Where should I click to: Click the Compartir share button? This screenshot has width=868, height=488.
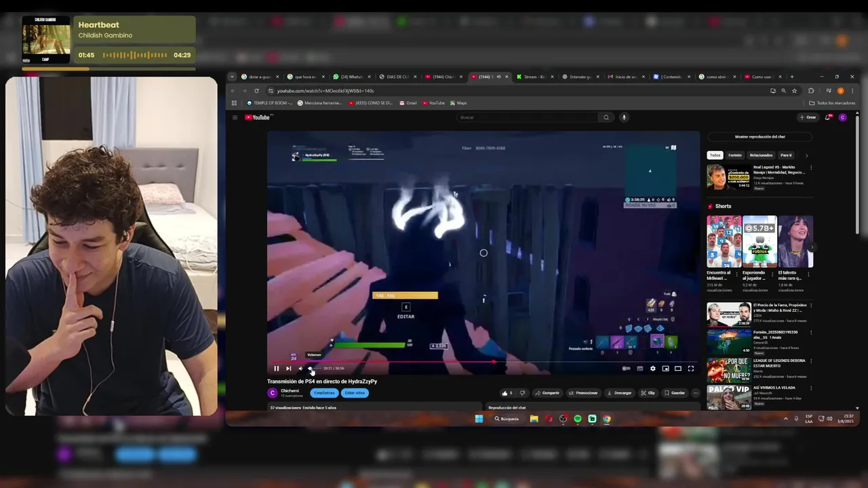coord(547,393)
